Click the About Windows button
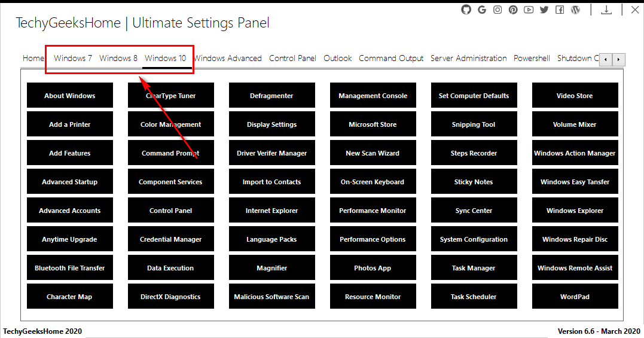Viewport: 644px width, 338px height. (69, 96)
